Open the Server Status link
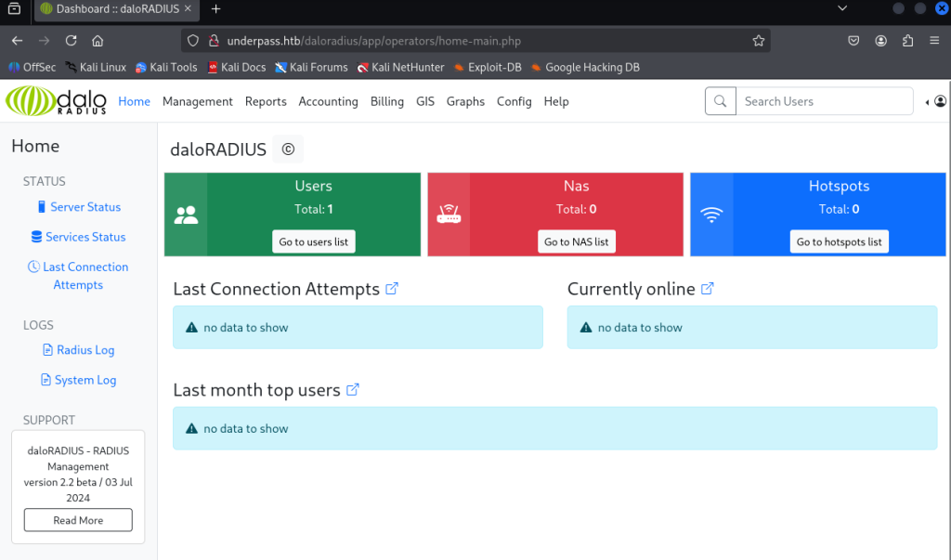This screenshot has height=560, width=951. coord(85,207)
